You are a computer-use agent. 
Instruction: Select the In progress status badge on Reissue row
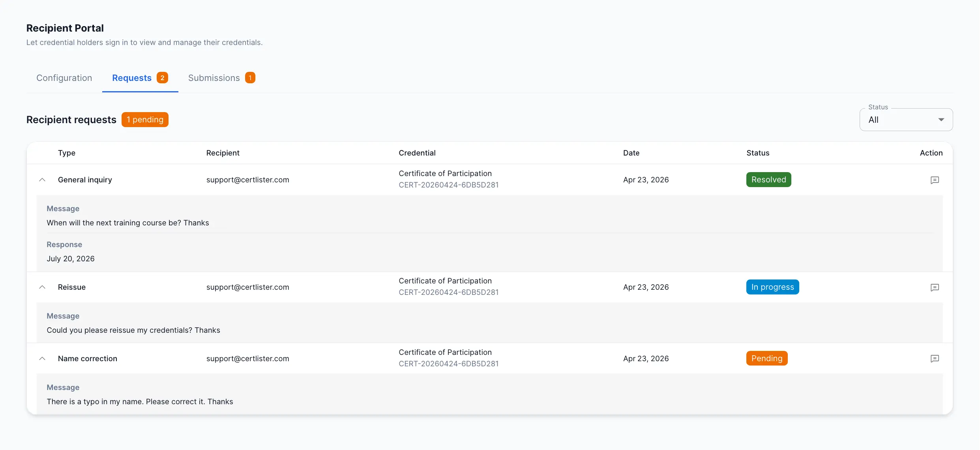pos(772,287)
